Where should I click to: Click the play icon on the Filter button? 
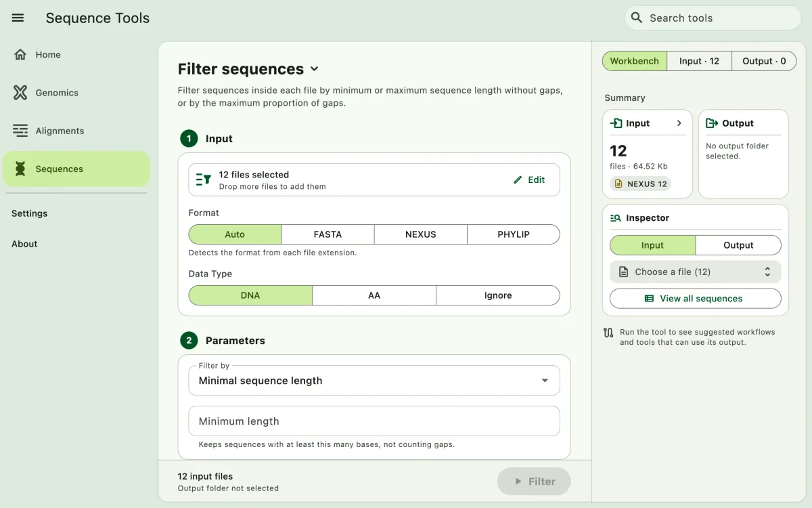[x=518, y=482]
